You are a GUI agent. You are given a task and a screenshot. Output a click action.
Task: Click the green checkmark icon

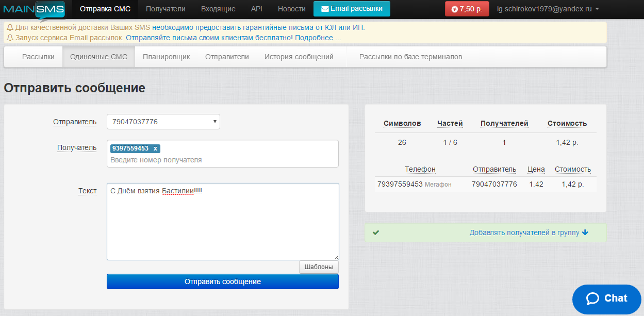(x=376, y=232)
